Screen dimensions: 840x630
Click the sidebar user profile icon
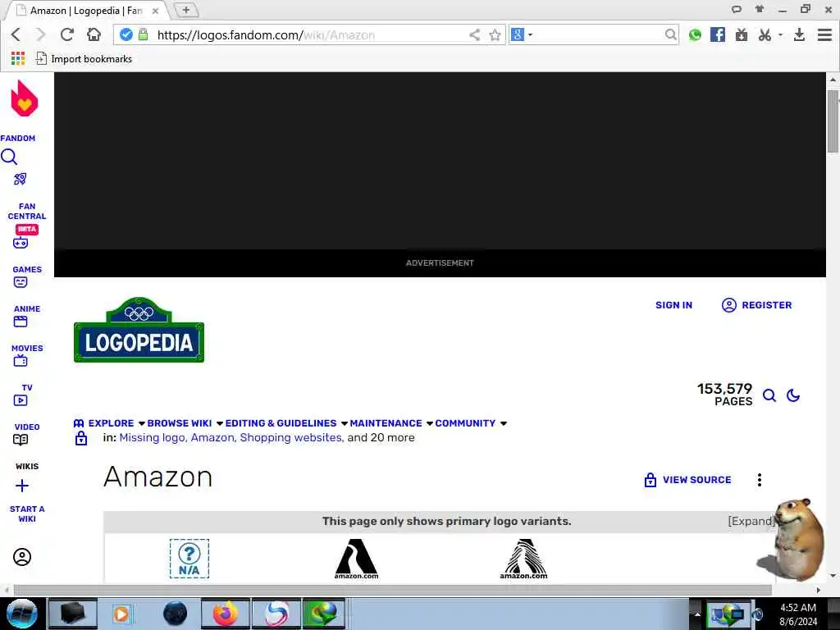(22, 557)
